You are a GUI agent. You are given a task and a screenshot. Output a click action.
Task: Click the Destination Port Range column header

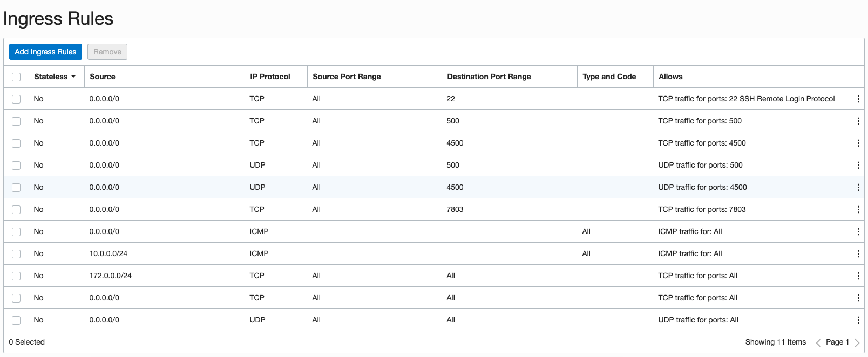(489, 77)
